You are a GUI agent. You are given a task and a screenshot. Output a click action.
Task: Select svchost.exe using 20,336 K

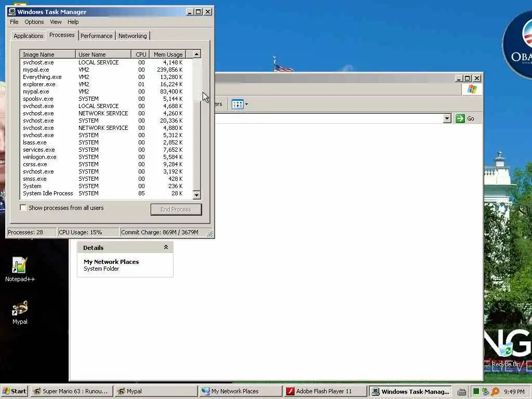click(x=106, y=121)
